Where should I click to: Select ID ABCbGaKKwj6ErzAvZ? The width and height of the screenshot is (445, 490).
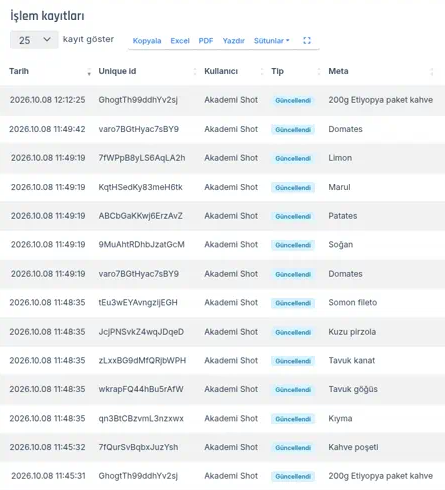pyautogui.click(x=140, y=216)
